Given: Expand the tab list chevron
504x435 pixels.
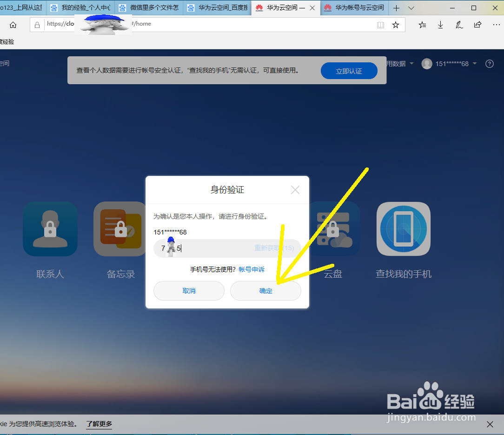Looking at the screenshot, I should click(x=411, y=8).
